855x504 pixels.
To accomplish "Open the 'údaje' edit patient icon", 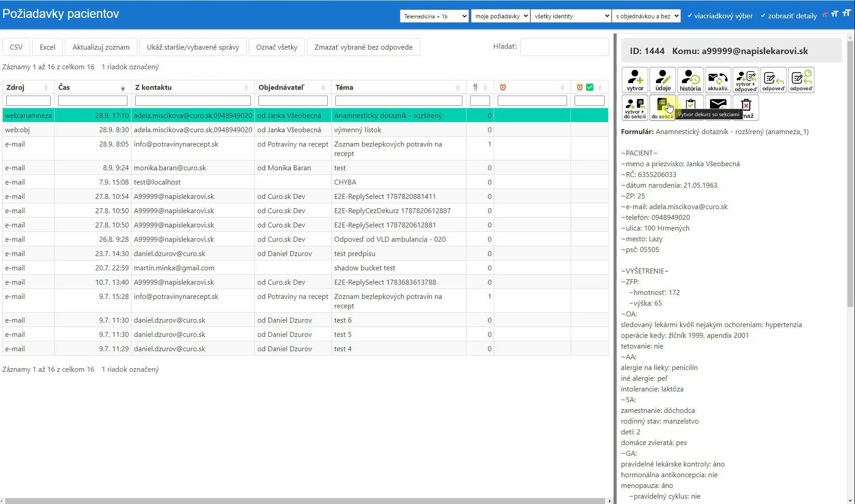I will coord(663,80).
